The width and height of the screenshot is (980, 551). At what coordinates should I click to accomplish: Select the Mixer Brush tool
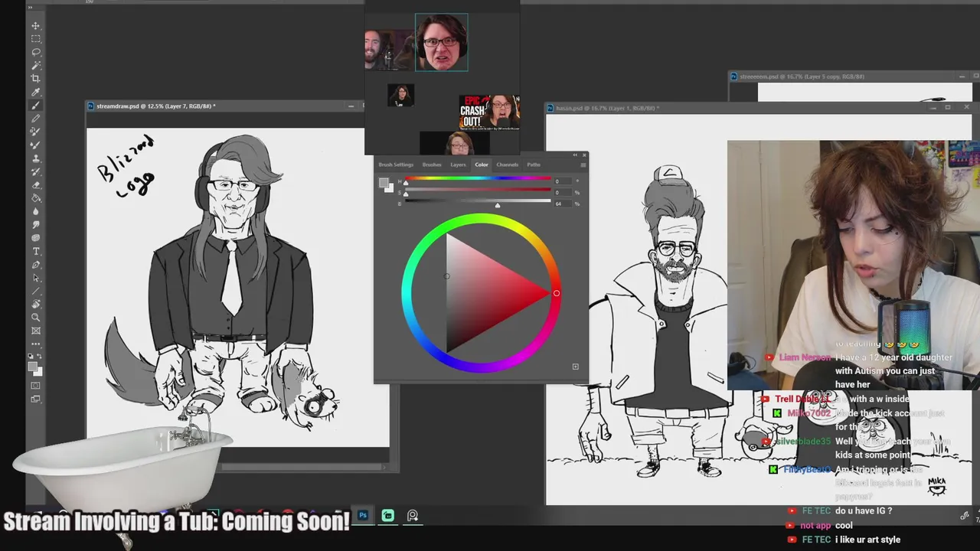[x=36, y=145]
